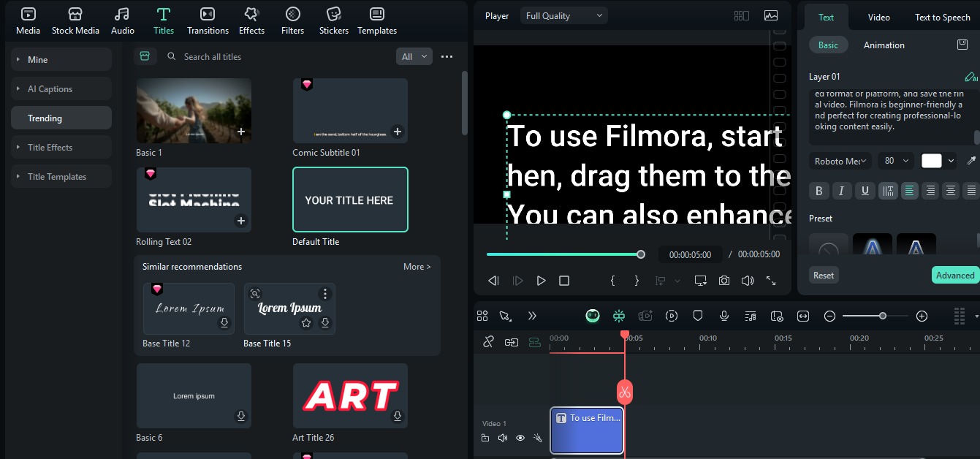
Task: Expand the Title Effects category
Action: tap(61, 148)
